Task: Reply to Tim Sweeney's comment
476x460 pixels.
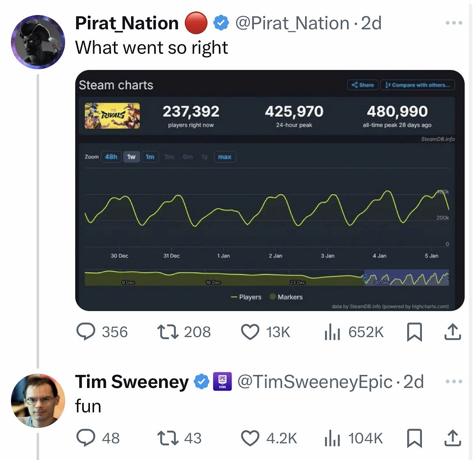Action: coord(86,438)
